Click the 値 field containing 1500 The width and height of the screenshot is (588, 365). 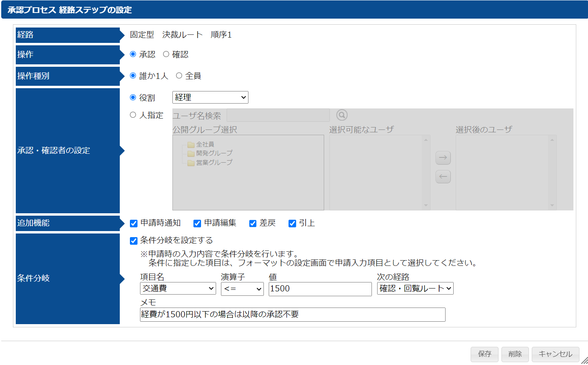pyautogui.click(x=320, y=289)
